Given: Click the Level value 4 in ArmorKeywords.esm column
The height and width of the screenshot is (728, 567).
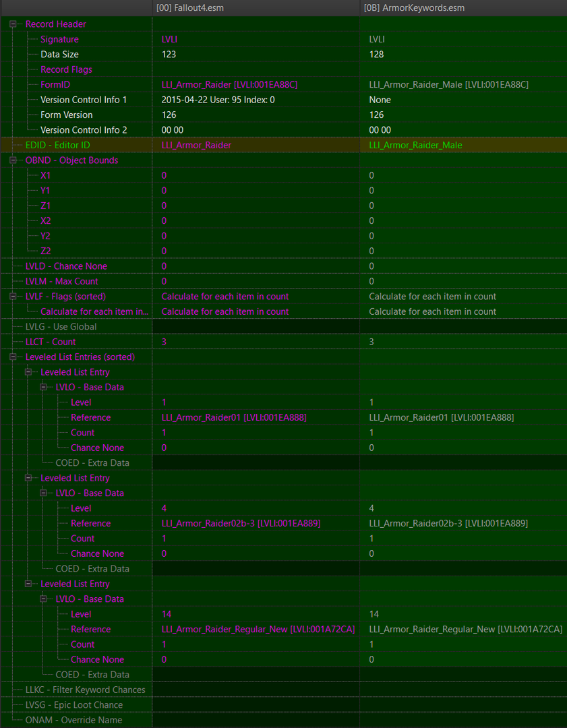Looking at the screenshot, I should tap(371, 508).
